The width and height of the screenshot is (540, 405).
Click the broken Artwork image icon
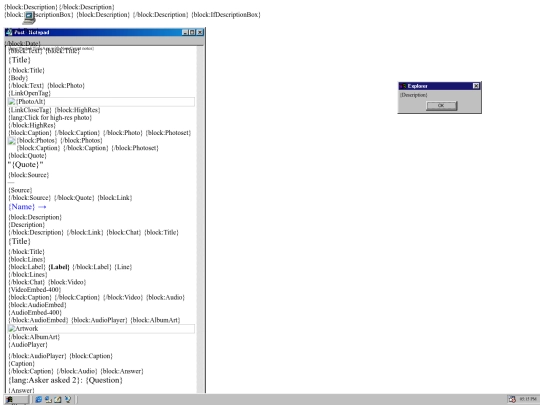(12, 329)
